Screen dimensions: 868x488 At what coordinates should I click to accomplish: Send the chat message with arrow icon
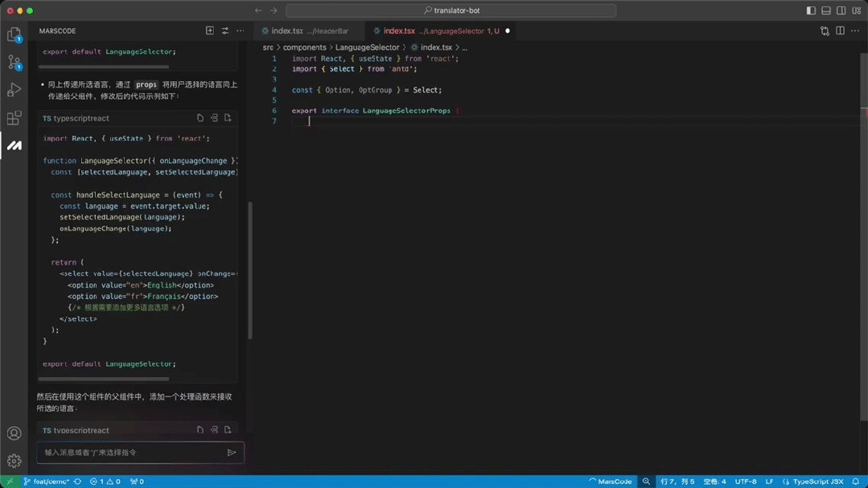[232, 453]
